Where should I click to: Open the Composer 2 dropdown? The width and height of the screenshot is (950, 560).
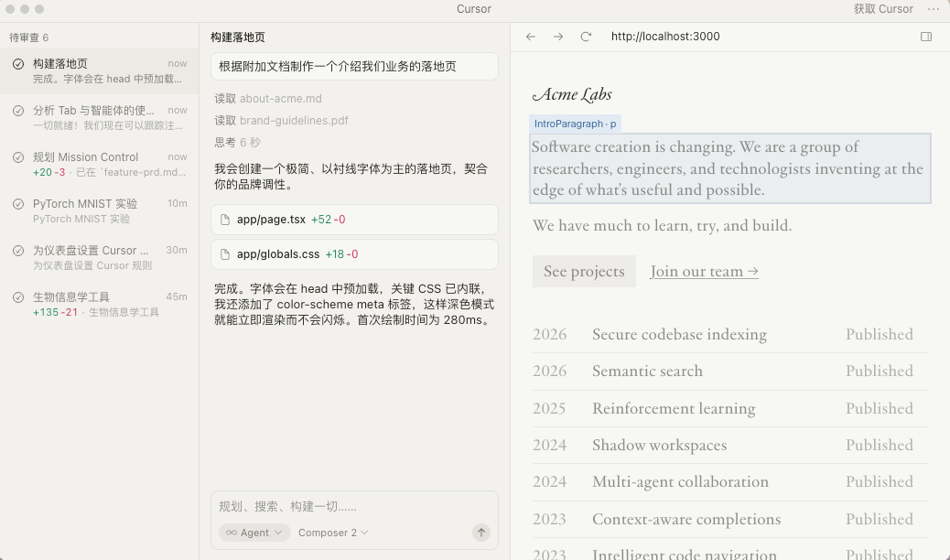pyautogui.click(x=331, y=532)
